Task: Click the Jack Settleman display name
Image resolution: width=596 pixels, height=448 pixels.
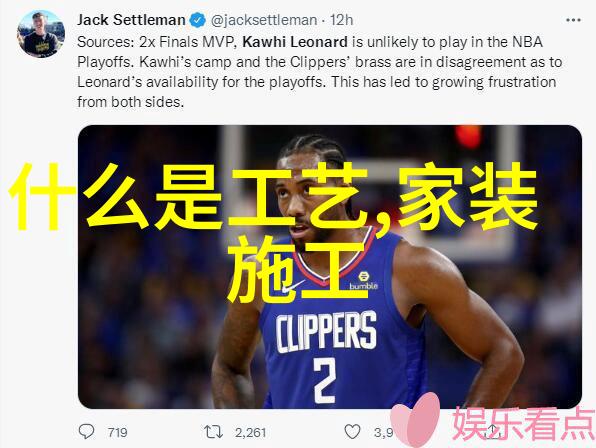Action: pos(131,20)
